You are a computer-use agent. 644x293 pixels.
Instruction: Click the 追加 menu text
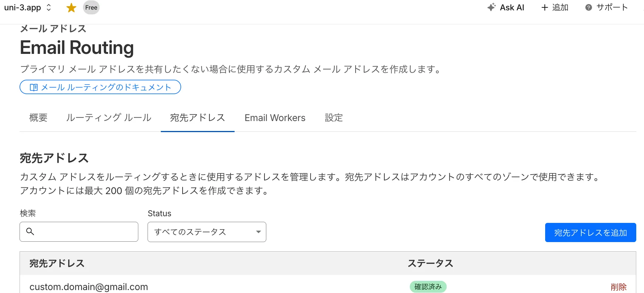560,7
